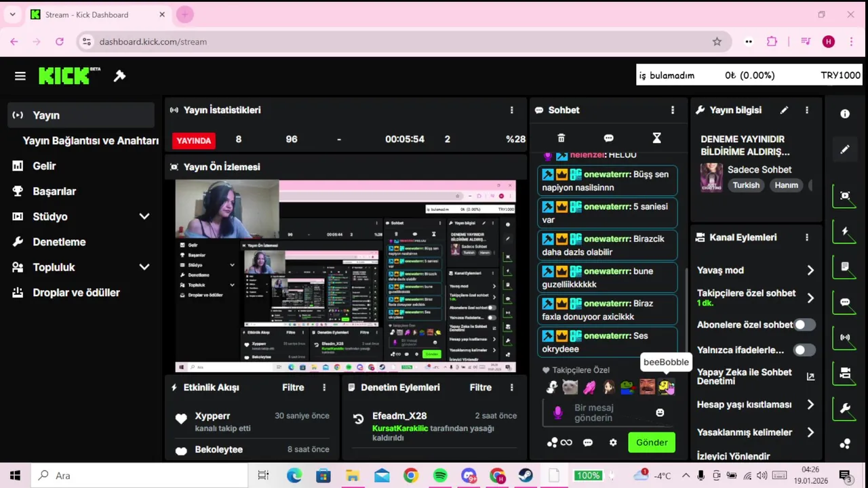Pick the pink praying hands emote
The image size is (868, 488).
pyautogui.click(x=589, y=387)
